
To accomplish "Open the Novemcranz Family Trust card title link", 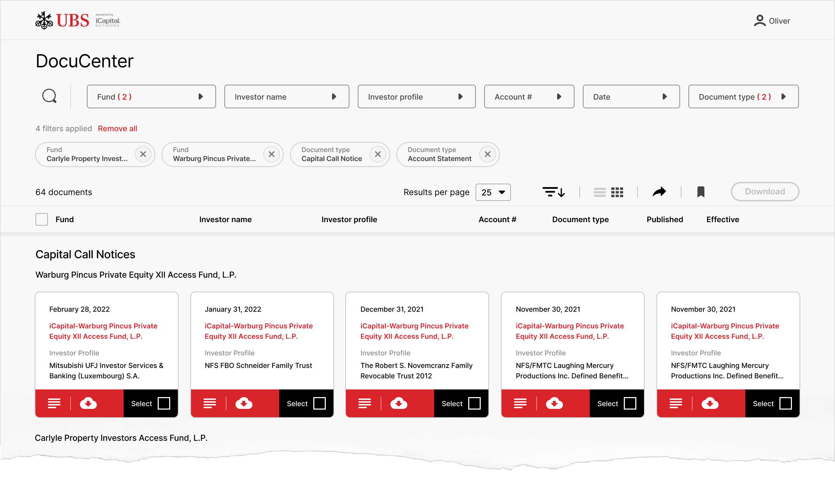I will pos(414,331).
